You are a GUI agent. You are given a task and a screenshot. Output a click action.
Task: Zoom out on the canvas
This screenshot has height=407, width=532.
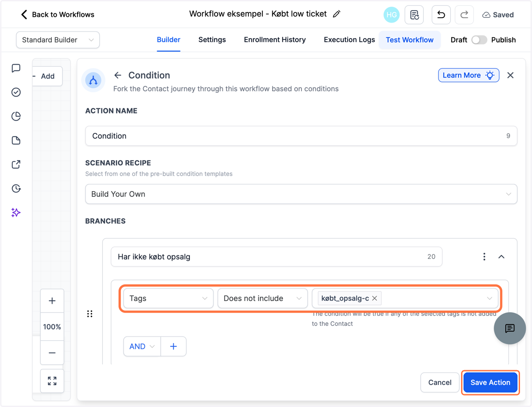tap(52, 353)
